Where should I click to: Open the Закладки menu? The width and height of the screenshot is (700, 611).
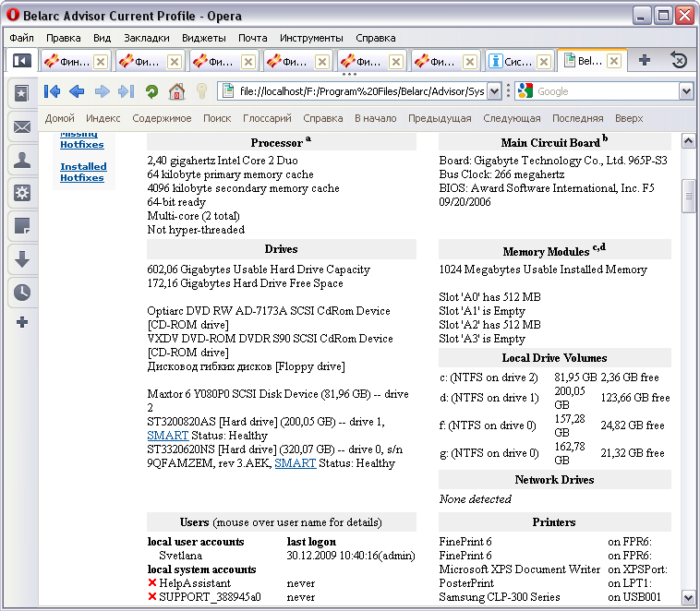(147, 38)
